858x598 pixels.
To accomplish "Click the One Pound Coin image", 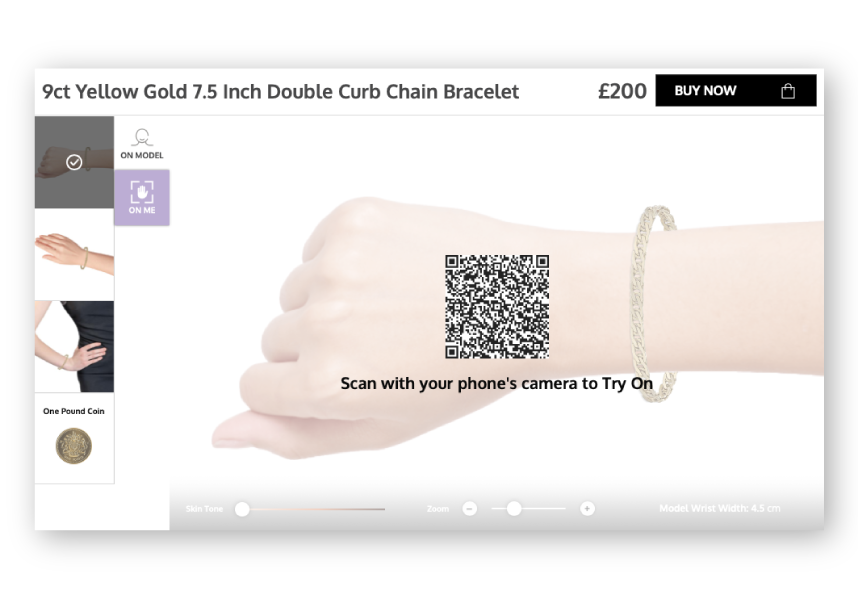I will (x=74, y=446).
